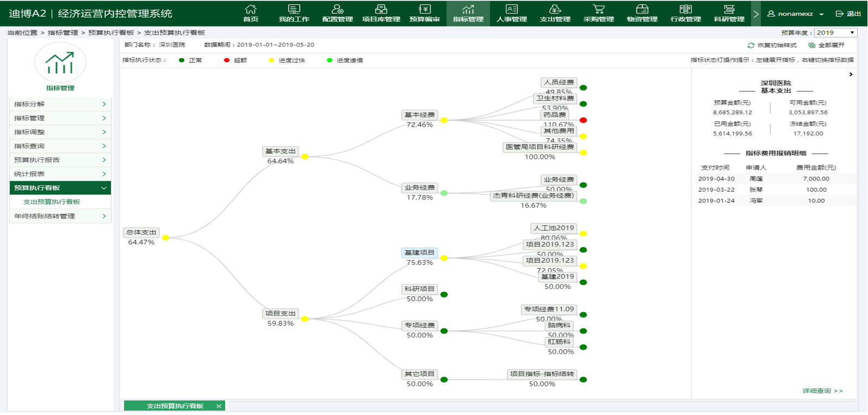Screen dimensions: 868x415
Task: Click the green 正常 legend swatch
Action: pos(182,61)
